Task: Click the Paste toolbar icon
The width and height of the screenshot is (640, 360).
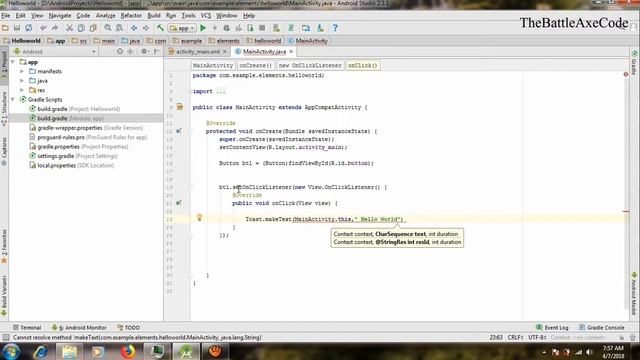Action: 93,28
